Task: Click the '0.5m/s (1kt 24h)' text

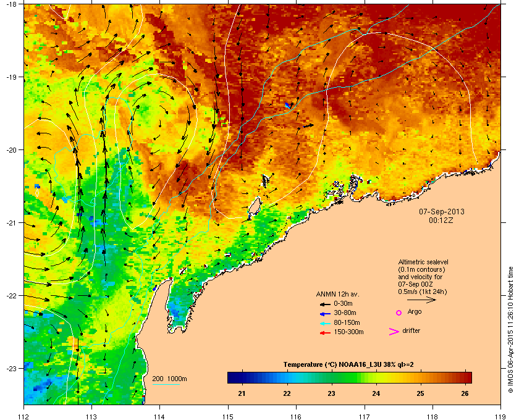Action: tap(423, 292)
